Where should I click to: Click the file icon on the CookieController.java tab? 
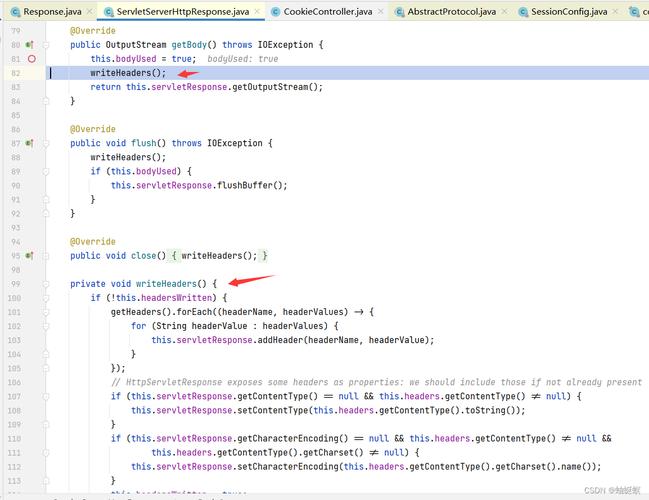(x=276, y=12)
